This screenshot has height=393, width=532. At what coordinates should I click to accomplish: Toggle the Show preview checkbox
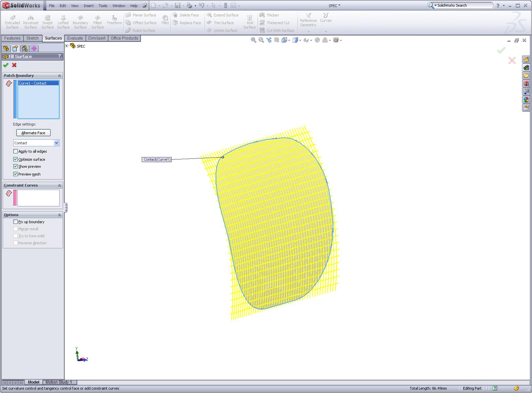point(15,166)
